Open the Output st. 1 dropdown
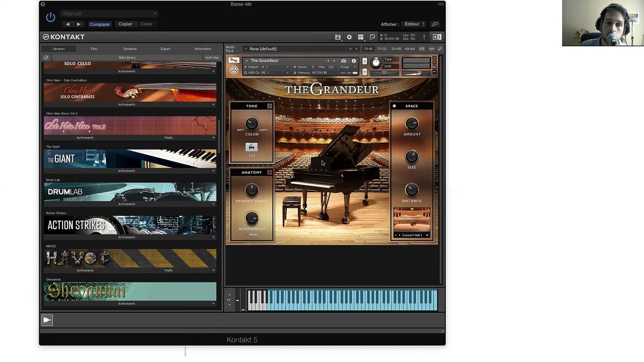Screen dimensions: 644x362 coord(266,67)
